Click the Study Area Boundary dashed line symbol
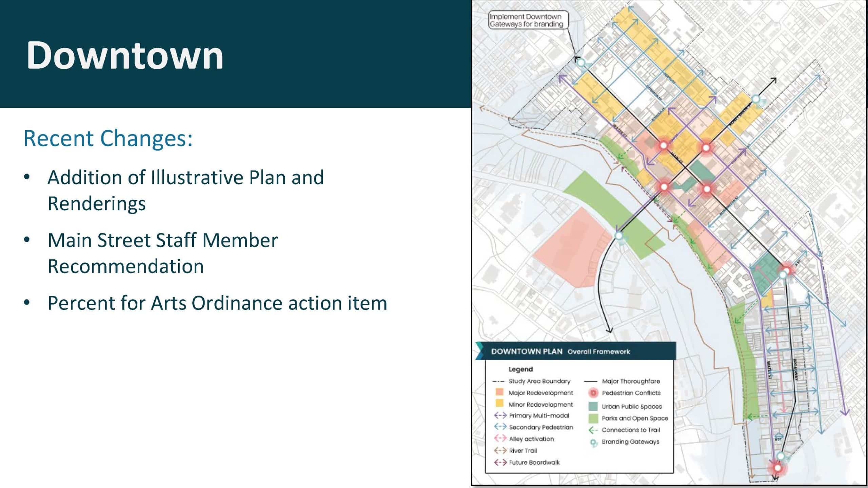 [499, 381]
